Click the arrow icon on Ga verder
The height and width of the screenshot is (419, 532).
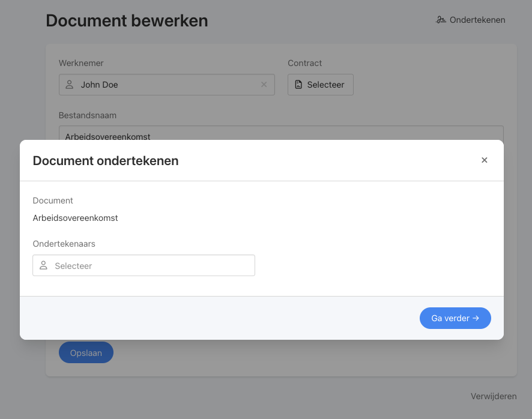click(476, 318)
